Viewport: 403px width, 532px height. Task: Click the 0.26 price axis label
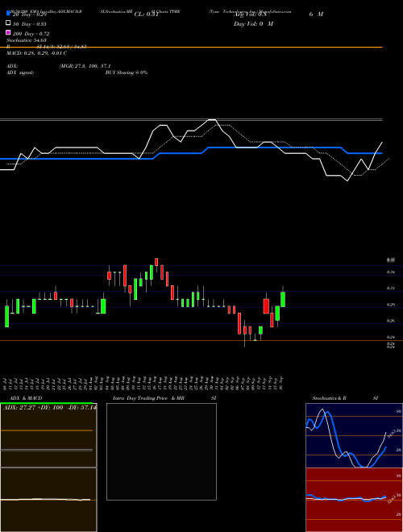pos(390,321)
